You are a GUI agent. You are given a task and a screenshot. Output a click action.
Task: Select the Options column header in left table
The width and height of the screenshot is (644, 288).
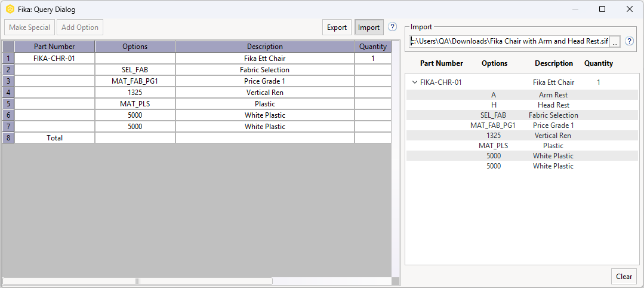pyautogui.click(x=135, y=47)
